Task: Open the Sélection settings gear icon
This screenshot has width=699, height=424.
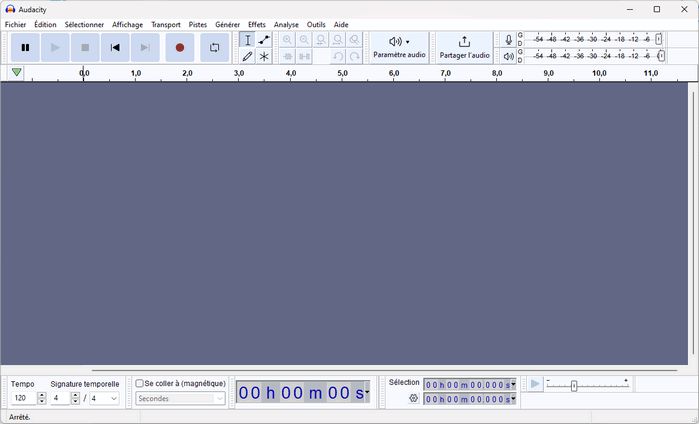Action: (413, 398)
